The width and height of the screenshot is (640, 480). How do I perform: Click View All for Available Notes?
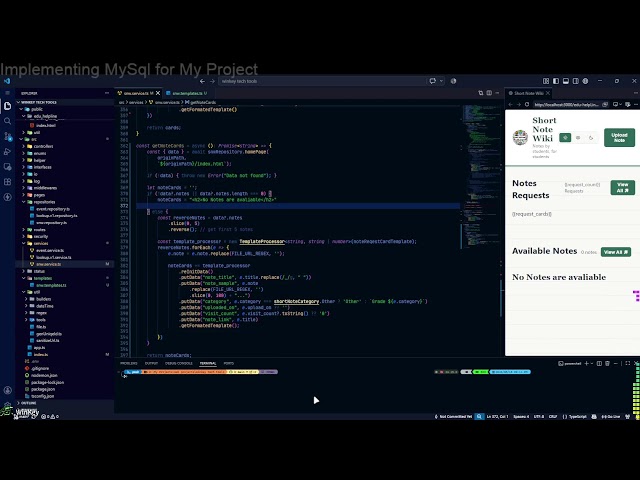coord(616,252)
